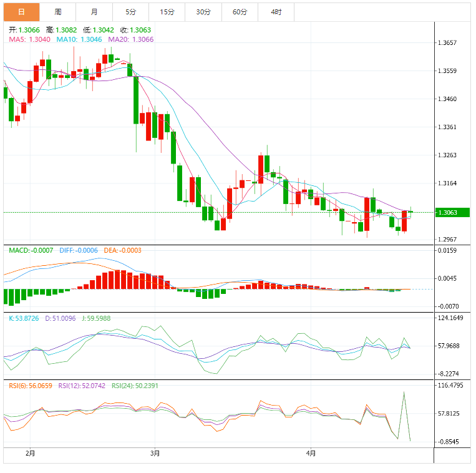Switch to the 月 monthly tab

[94, 12]
